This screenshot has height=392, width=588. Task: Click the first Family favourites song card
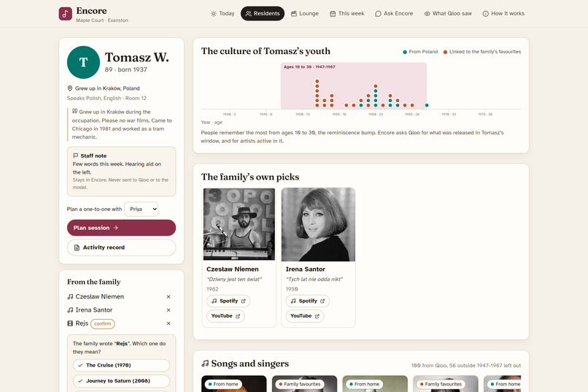click(x=304, y=384)
